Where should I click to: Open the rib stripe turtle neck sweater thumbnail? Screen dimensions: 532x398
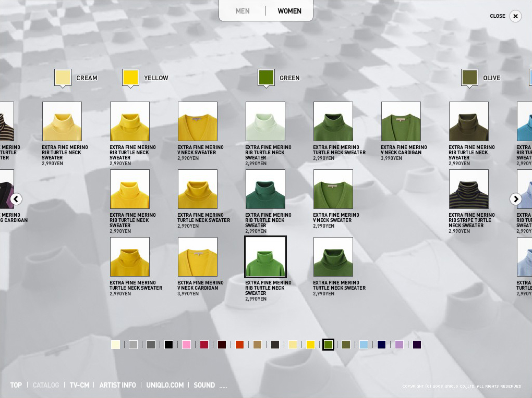[x=469, y=189]
